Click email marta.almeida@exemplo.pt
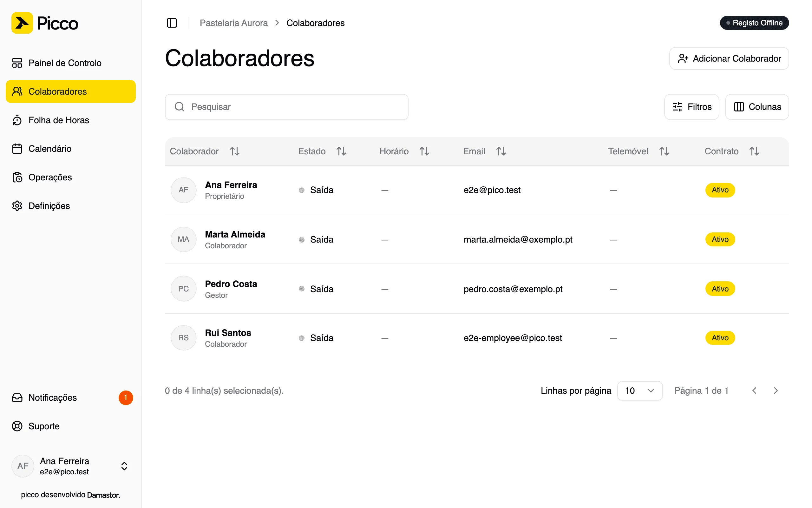This screenshot has height=508, width=812. 518,239
